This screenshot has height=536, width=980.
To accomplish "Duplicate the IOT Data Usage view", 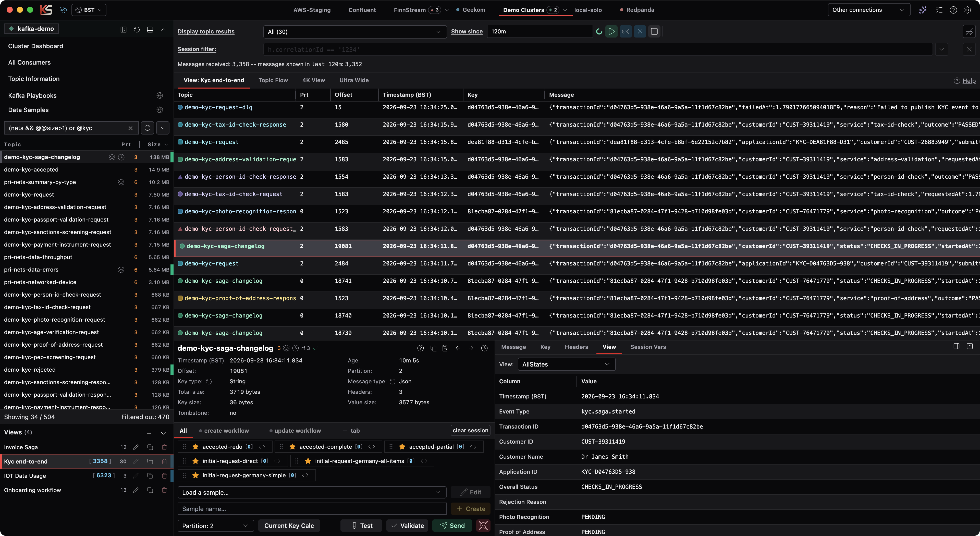I will click(x=150, y=476).
